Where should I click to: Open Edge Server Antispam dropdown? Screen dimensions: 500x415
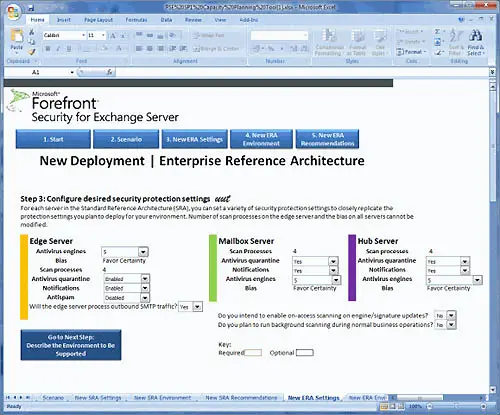pyautogui.click(x=145, y=297)
